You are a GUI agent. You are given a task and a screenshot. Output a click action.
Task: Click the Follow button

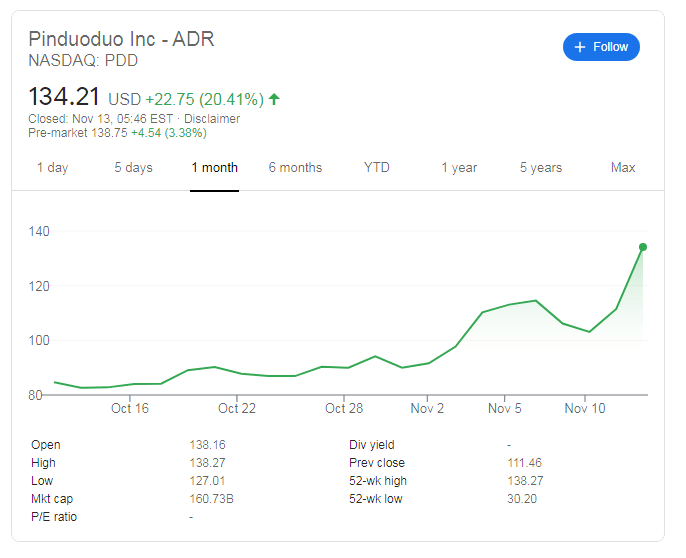click(x=601, y=47)
